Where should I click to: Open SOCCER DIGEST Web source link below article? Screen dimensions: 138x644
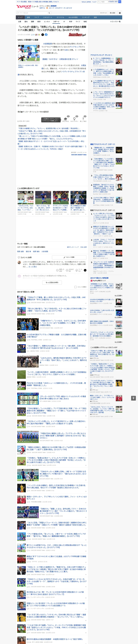coord(79,155)
